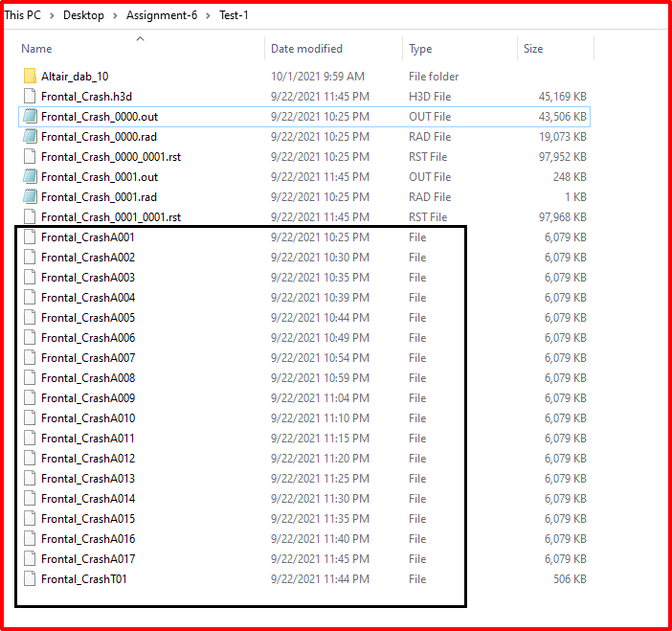Open the Altair_dab_10 folder icon
The width and height of the screenshot is (672, 631).
[30, 76]
